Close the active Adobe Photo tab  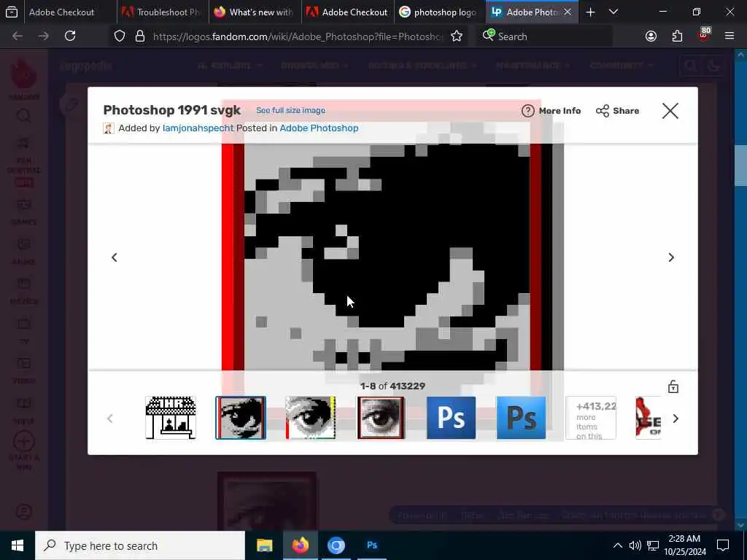567,12
